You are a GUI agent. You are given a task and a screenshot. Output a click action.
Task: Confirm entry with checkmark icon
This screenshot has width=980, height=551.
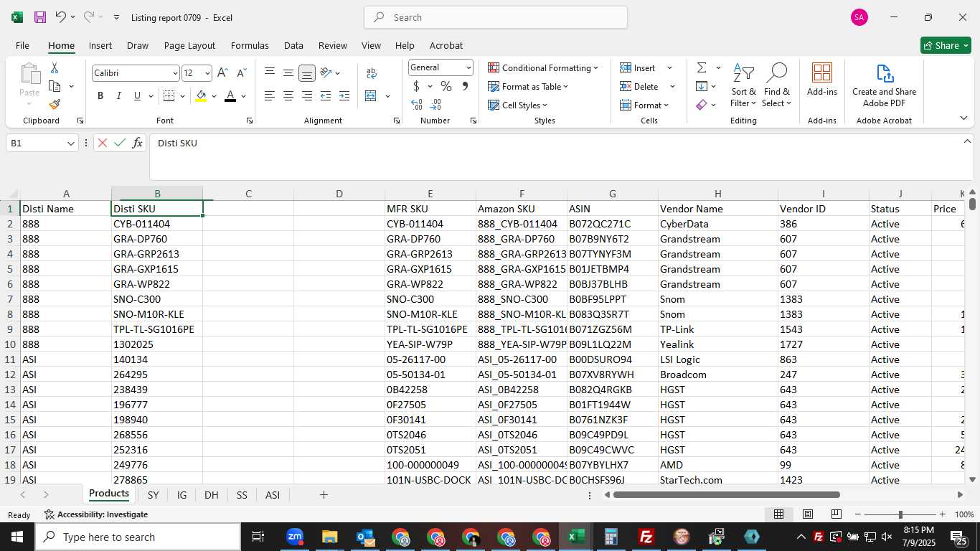pyautogui.click(x=120, y=143)
